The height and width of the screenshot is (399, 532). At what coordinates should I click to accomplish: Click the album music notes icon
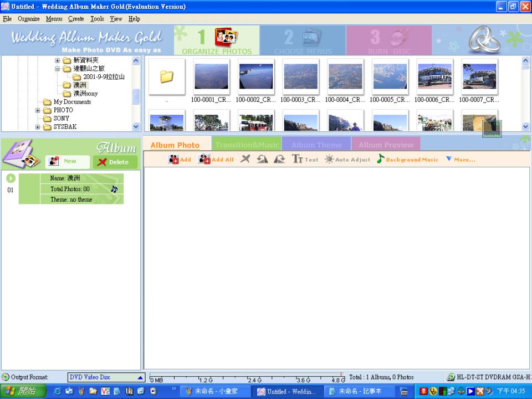114,189
